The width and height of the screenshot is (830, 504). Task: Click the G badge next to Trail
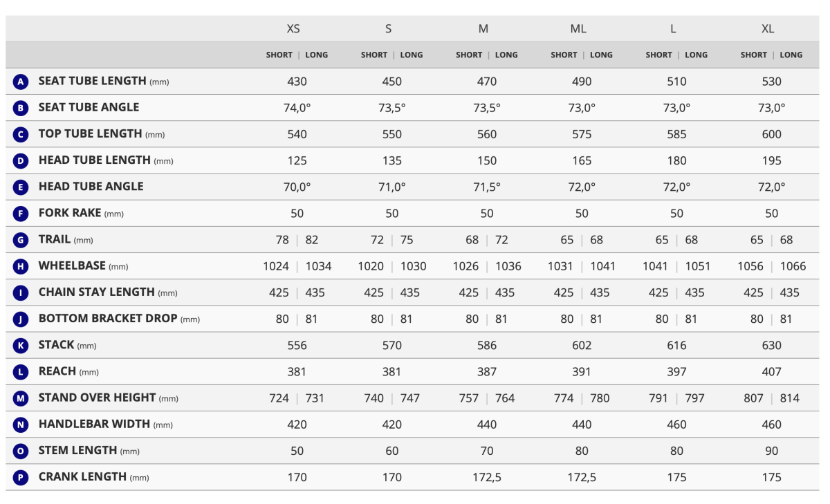21,240
